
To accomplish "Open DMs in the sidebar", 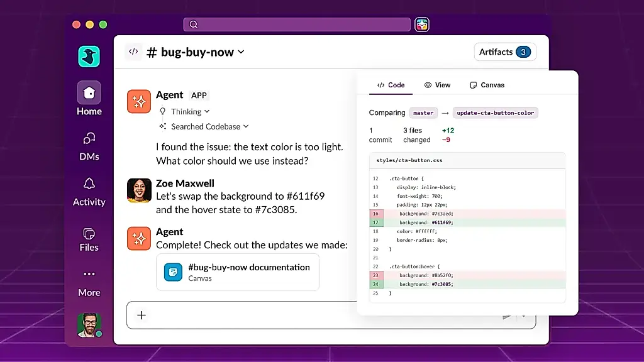I will click(x=89, y=146).
